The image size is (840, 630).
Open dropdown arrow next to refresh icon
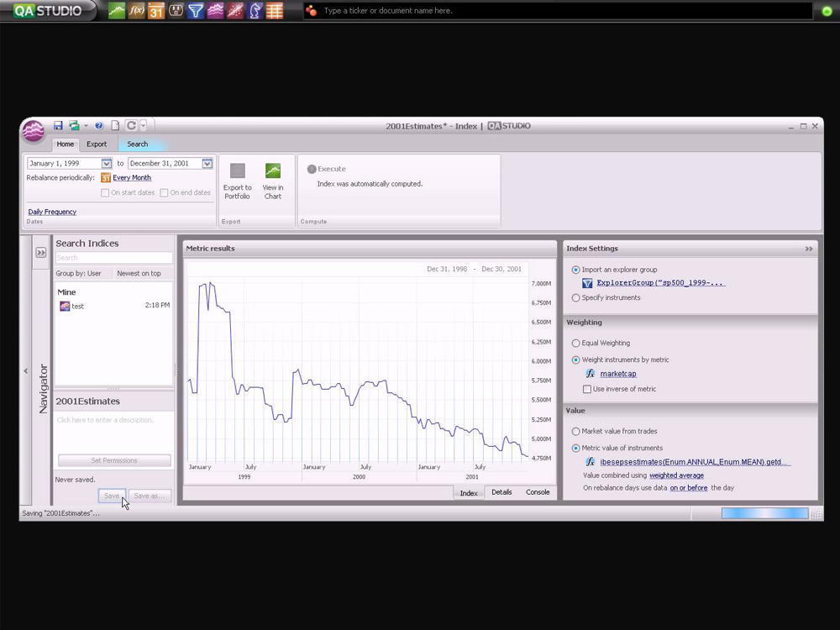(x=143, y=126)
